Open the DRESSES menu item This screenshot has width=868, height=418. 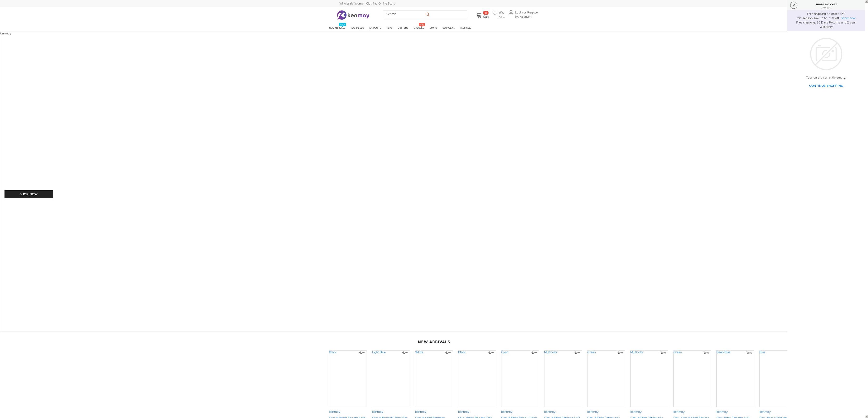point(419,28)
